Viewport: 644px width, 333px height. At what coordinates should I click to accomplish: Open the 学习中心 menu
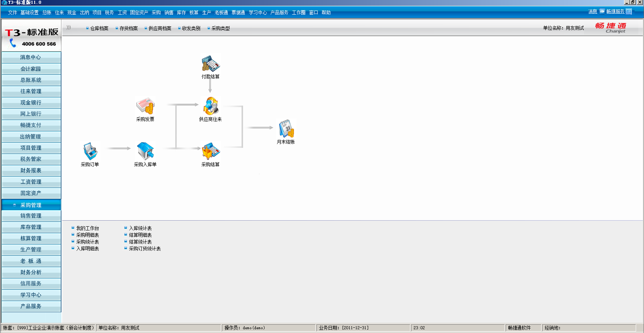258,12
